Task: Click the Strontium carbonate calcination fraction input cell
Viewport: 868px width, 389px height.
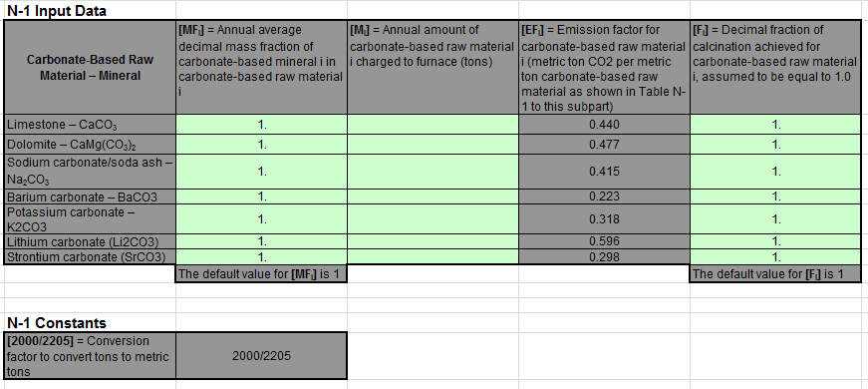Action: tap(775, 256)
